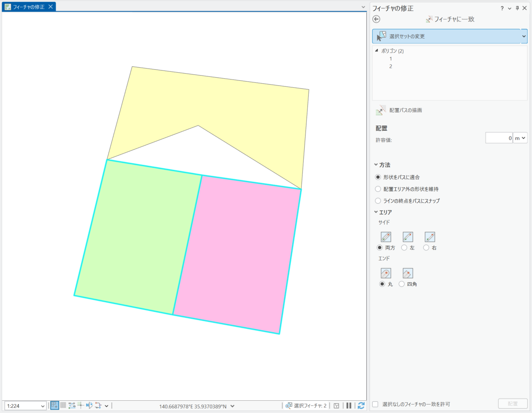Collapse the ポリゴン (2) tree node
532x413 pixels.
click(x=376, y=51)
